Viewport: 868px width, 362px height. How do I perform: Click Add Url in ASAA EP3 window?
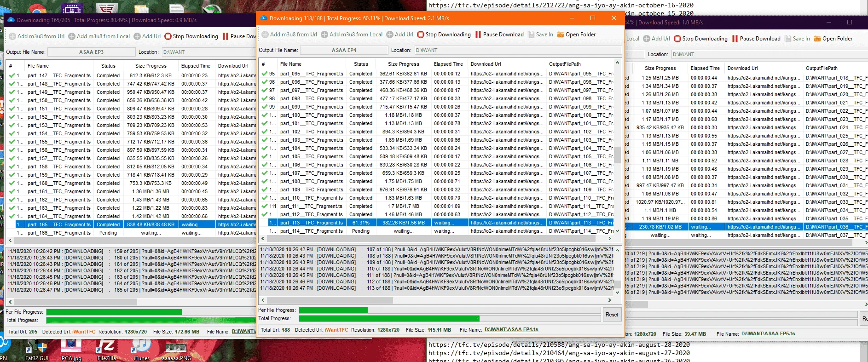point(147,36)
